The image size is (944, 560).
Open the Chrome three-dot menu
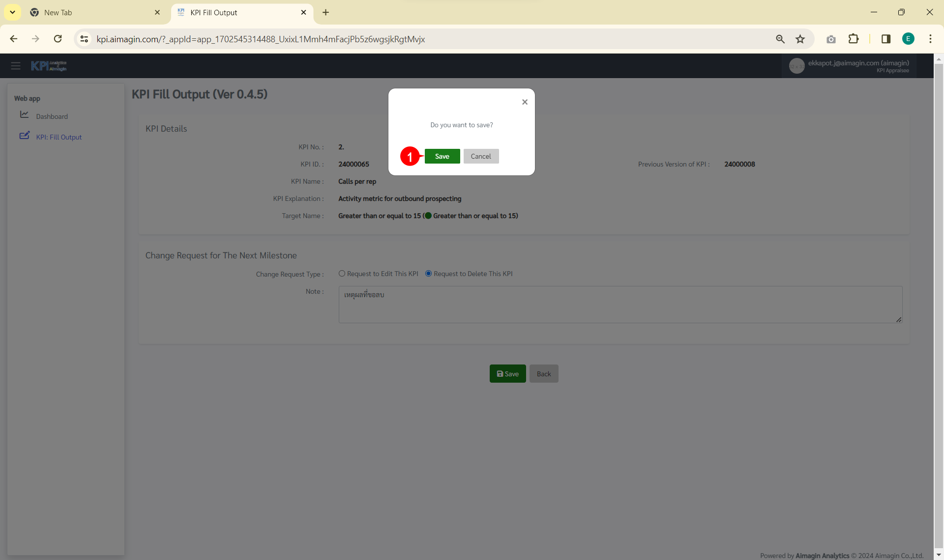tap(930, 39)
